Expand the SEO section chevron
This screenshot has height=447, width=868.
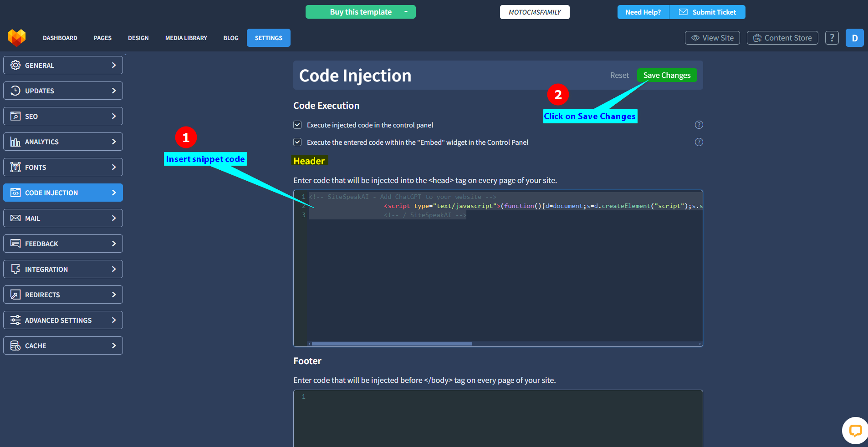114,116
